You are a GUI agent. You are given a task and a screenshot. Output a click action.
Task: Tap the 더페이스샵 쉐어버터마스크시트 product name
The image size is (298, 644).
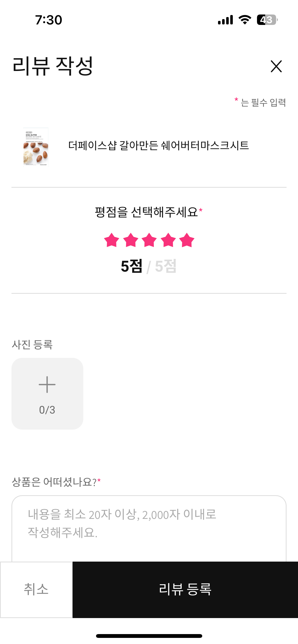158,146
